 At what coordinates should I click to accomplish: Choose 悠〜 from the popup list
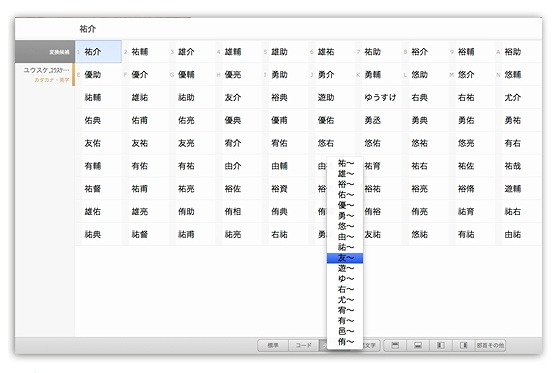tap(345, 226)
